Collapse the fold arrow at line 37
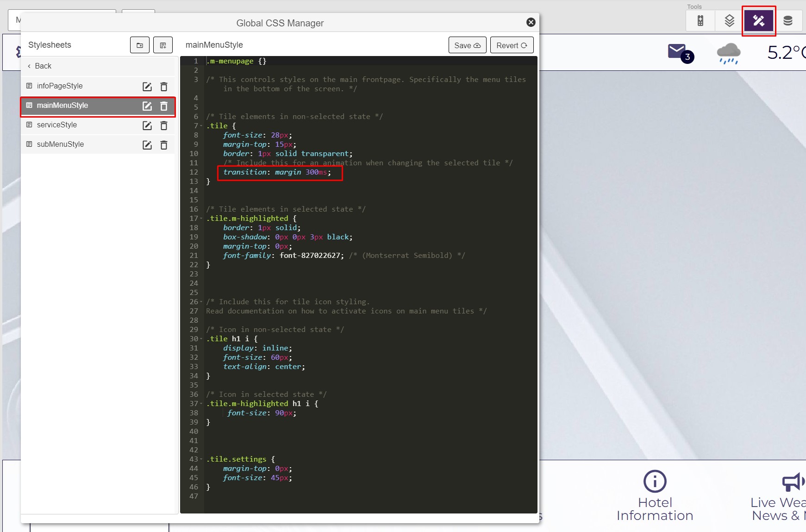The width and height of the screenshot is (806, 532). (201, 404)
